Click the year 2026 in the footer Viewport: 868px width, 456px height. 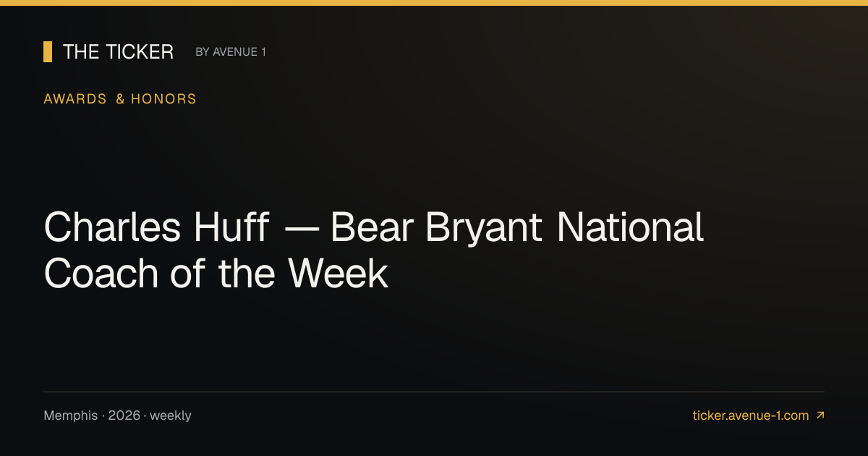coord(124,415)
